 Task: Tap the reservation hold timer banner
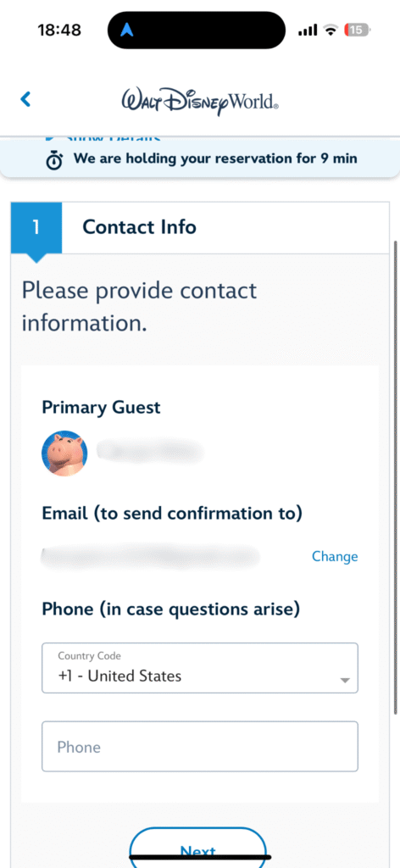[x=200, y=159]
